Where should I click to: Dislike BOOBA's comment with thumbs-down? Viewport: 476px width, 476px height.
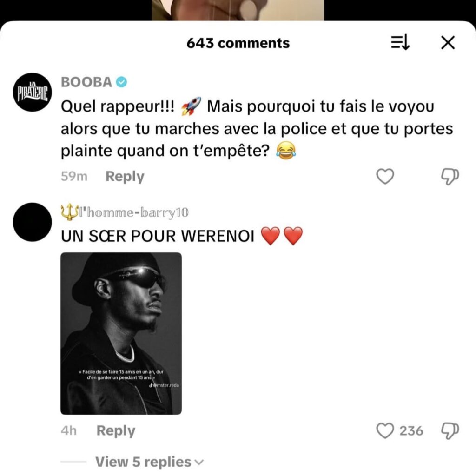point(450,176)
